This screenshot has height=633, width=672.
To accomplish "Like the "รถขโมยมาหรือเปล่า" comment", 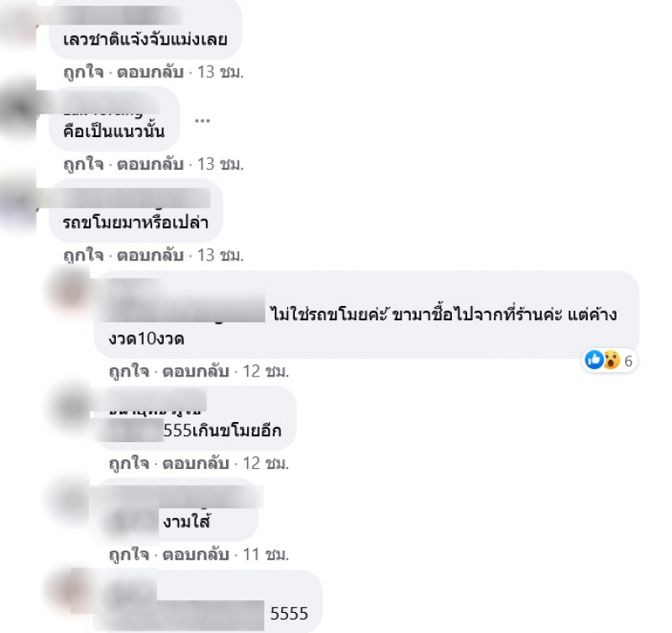I will [83, 256].
